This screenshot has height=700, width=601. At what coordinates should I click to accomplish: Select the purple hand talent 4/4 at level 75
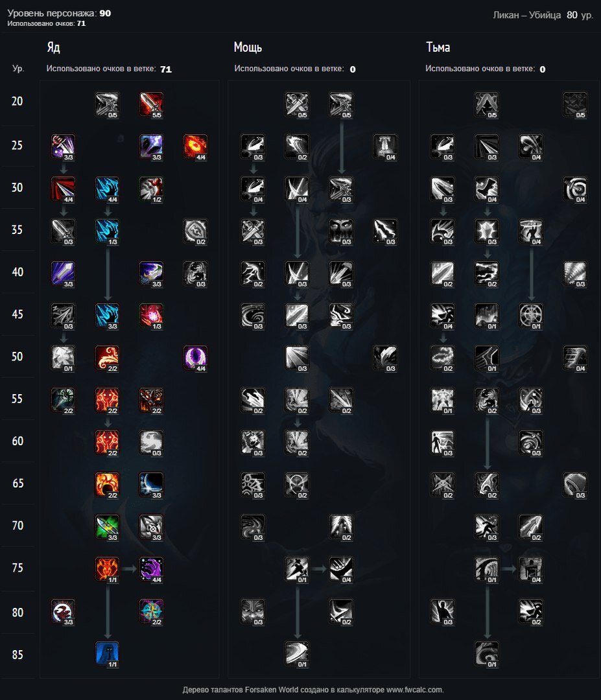coord(151,570)
